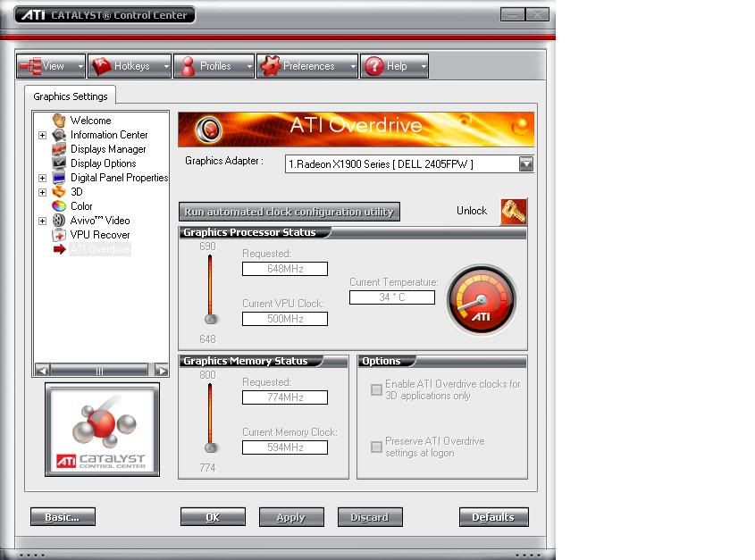Click the Discard button
The image size is (755, 560).
click(370, 517)
